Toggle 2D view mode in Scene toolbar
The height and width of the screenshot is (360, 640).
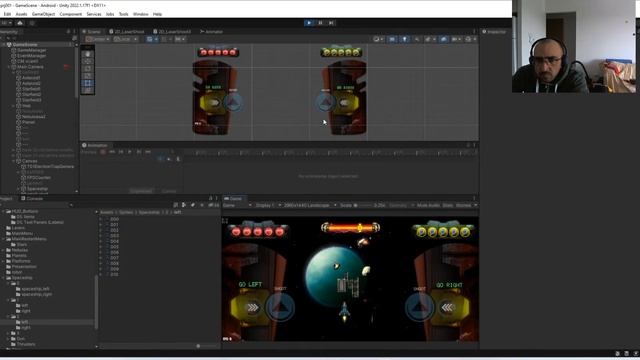(392, 39)
